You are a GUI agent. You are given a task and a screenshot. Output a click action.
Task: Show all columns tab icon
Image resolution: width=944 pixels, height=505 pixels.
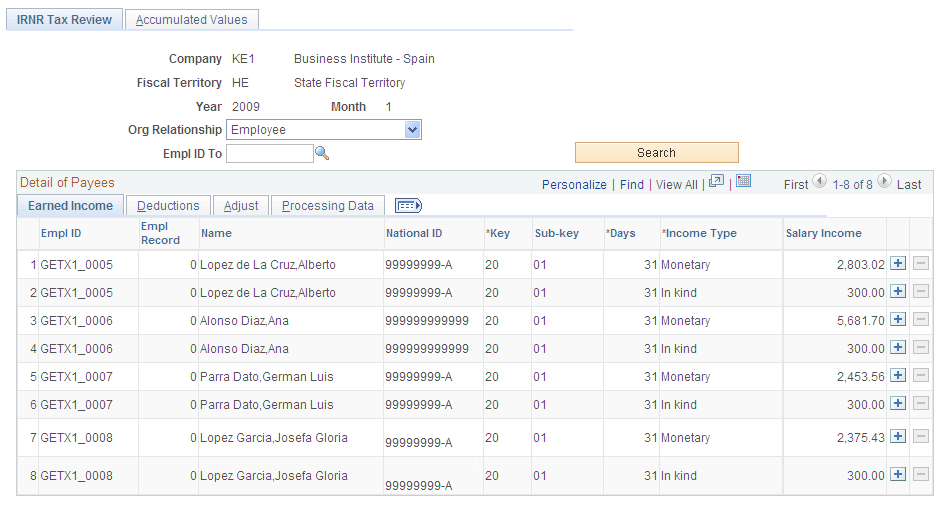click(x=408, y=206)
